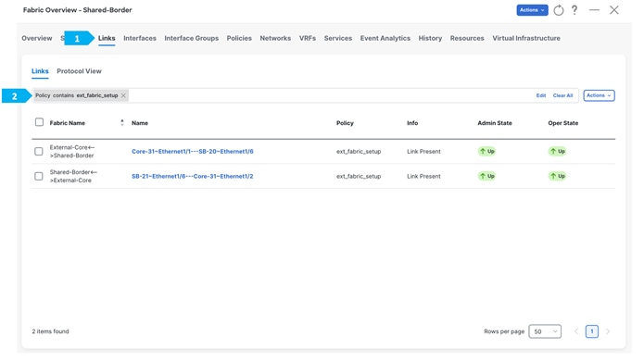Switch to the Overview tab
Image resolution: width=644 pixels, height=361 pixels.
coord(37,38)
